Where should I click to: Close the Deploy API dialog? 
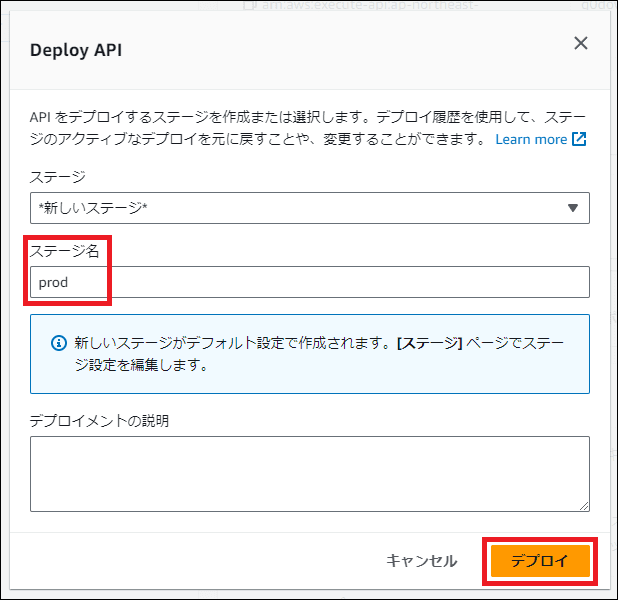pos(580,44)
